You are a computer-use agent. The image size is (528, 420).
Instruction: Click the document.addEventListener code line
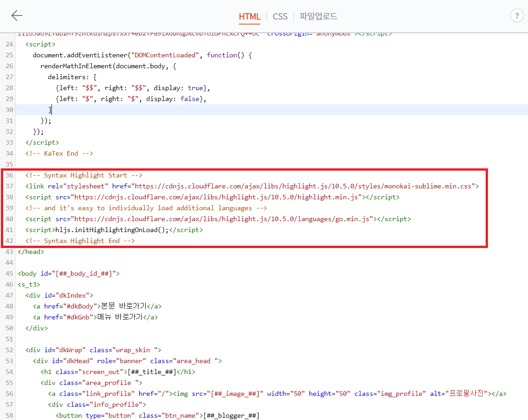point(142,55)
